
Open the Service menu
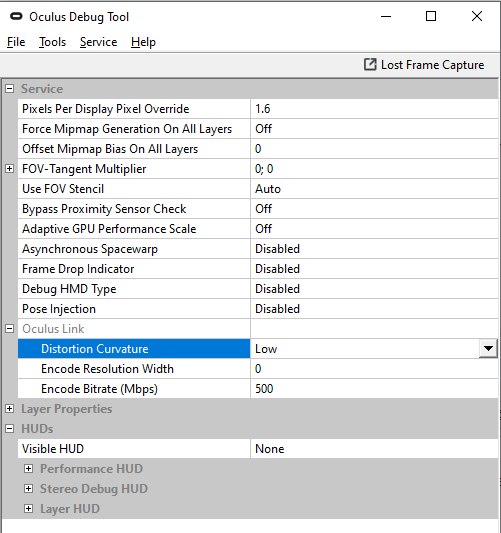coord(99,42)
